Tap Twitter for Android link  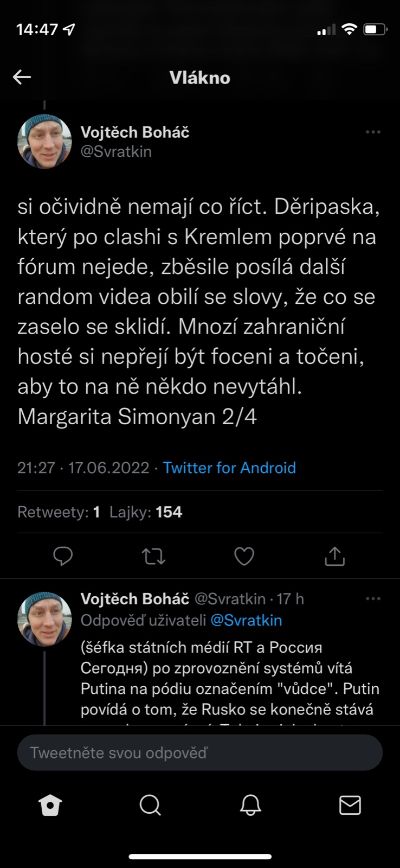tap(229, 468)
